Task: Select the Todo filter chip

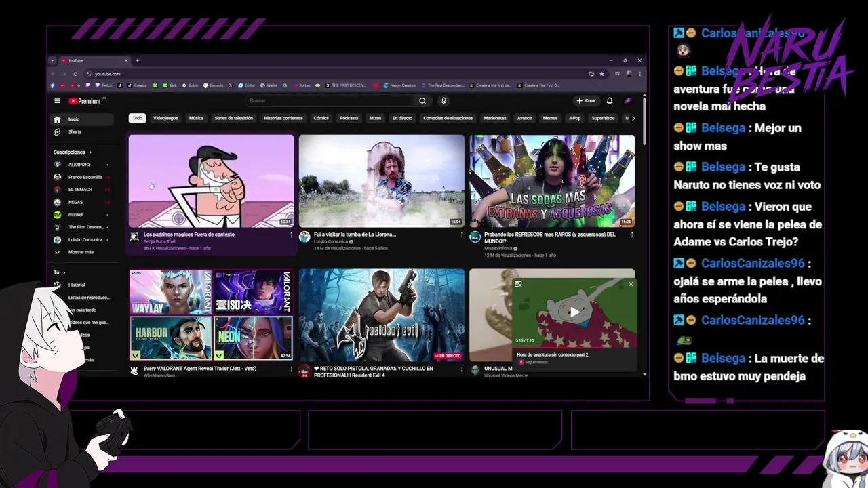Action: coord(138,118)
